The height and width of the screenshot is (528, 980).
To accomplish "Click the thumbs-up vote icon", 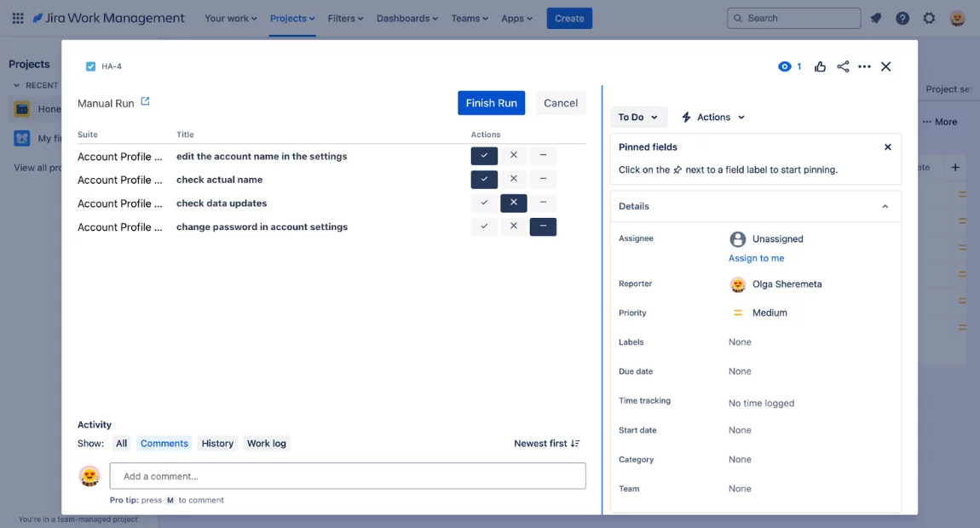I will tap(820, 66).
